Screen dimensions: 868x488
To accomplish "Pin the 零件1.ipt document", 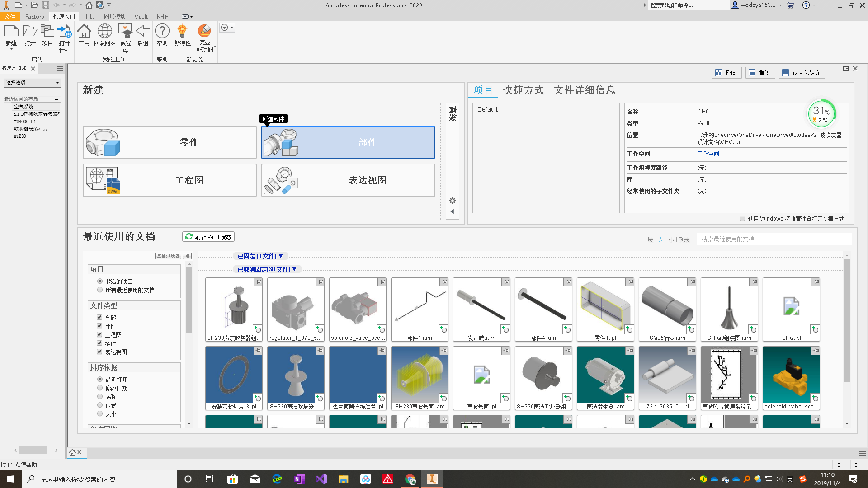I will 630,282.
